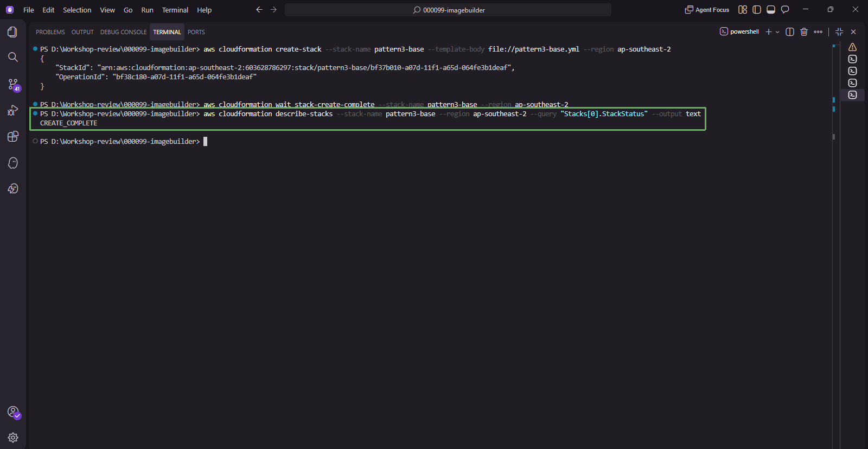Image resolution: width=868 pixels, height=449 pixels.
Task: Select the TERMINAL tab
Action: tap(167, 32)
